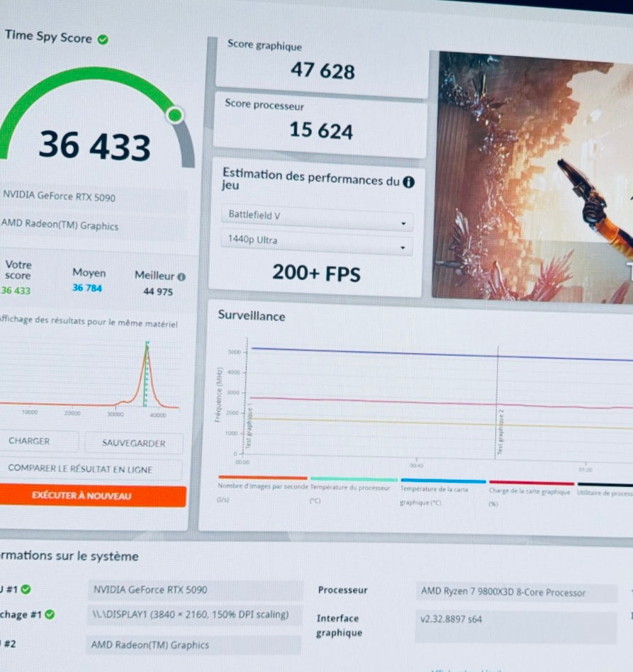Click the Votre score value 36 433

pyautogui.click(x=16, y=291)
